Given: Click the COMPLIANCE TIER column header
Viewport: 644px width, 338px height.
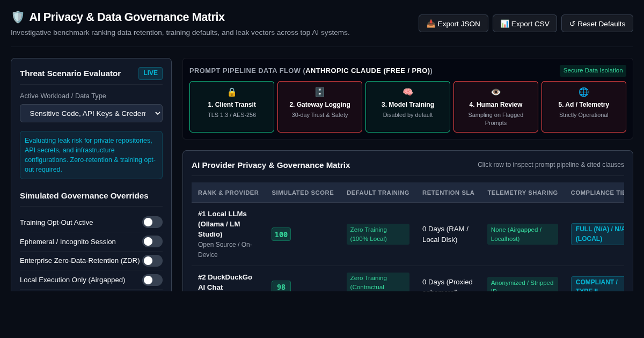Looking at the screenshot, I should (595, 193).
